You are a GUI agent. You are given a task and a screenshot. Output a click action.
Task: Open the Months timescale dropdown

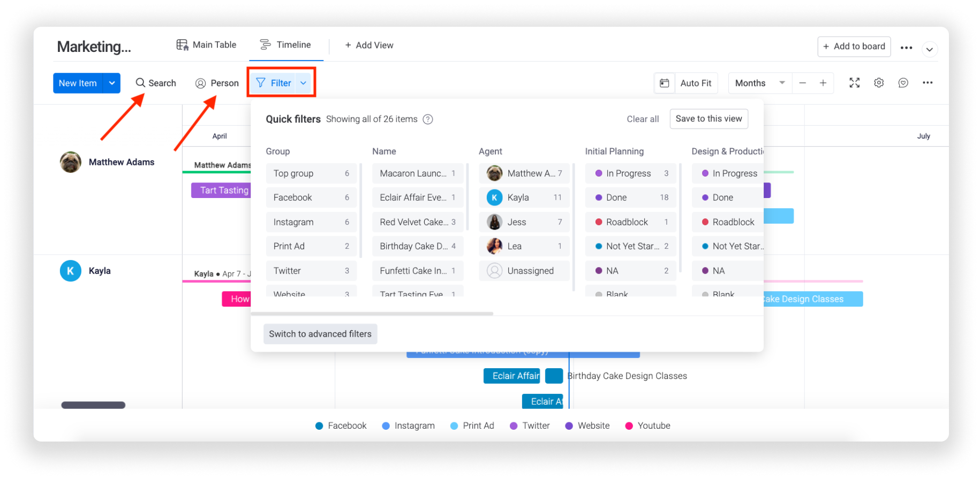click(760, 83)
